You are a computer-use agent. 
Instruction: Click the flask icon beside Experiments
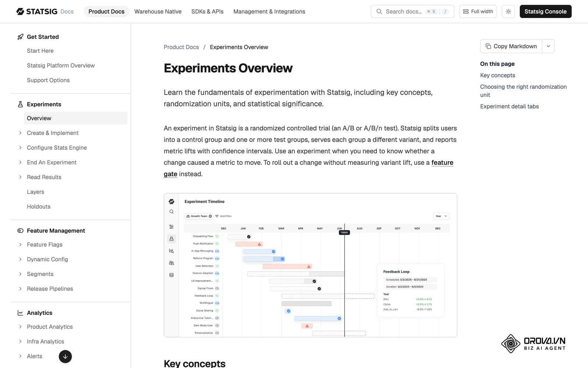[x=20, y=105]
